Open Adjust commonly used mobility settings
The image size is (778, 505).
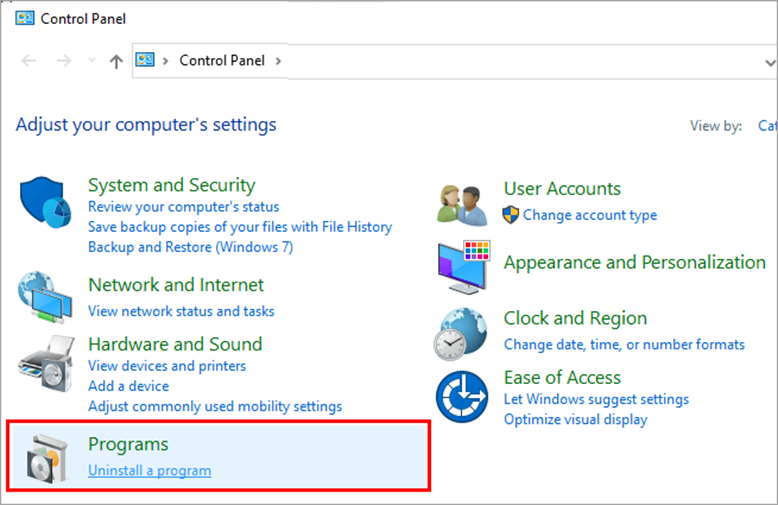pos(215,406)
